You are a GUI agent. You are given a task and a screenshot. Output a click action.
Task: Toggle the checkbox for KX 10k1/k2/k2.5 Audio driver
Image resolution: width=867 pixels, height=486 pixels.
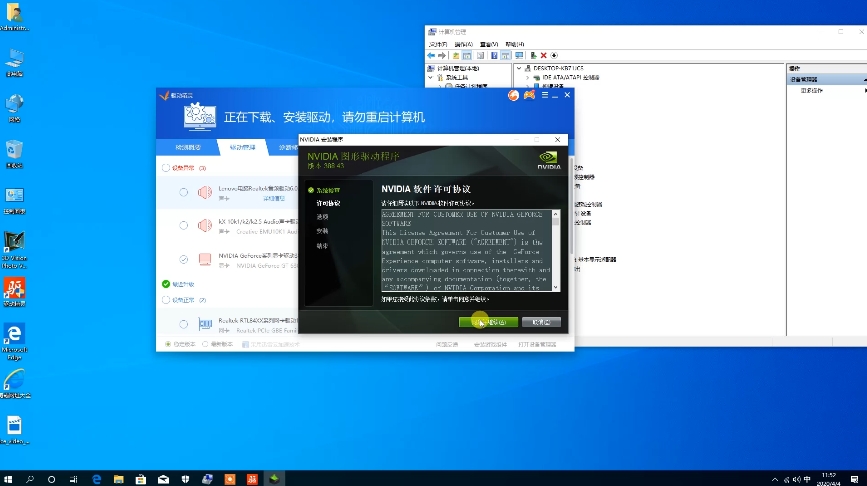(184, 226)
